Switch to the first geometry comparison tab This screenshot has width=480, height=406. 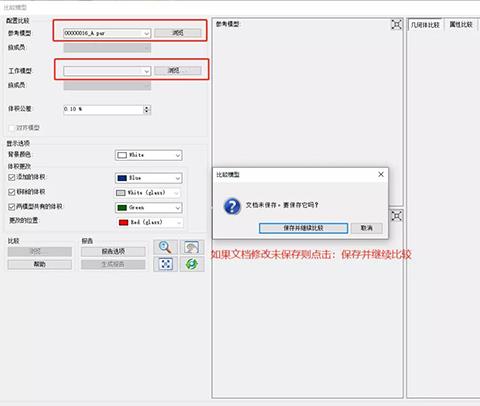(x=425, y=25)
